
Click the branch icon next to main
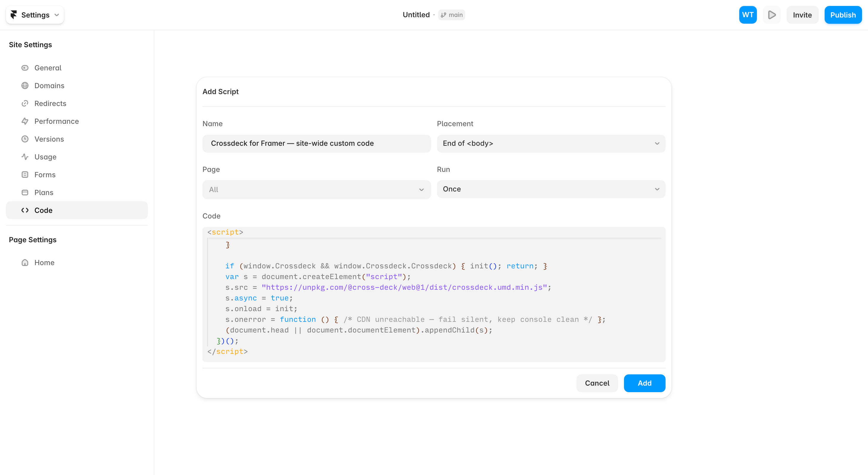[443, 15]
